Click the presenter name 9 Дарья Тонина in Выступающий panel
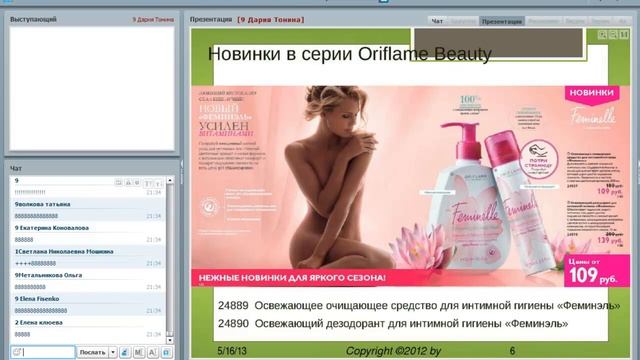Screen dimensions: 640x360 [x=153, y=20]
